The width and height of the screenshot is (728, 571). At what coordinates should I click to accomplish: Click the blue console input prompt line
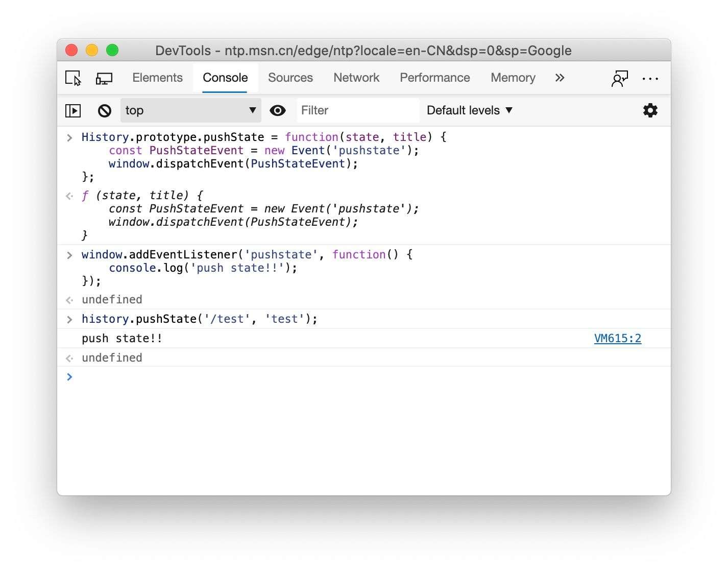[364, 377]
